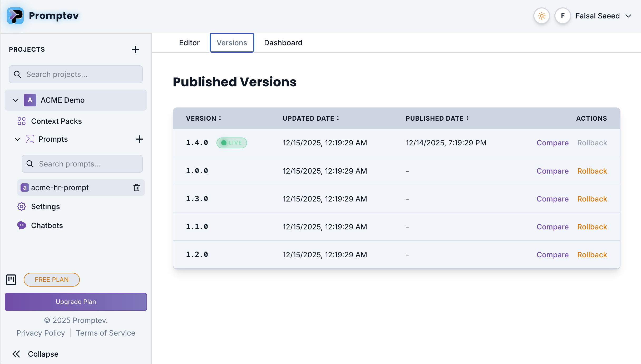Rollback to version 1.3.0

coord(592,199)
